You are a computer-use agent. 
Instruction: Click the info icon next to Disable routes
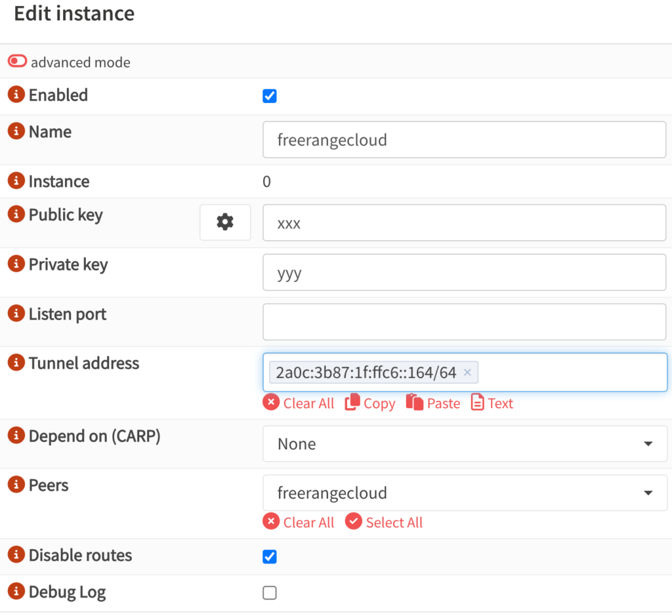[16, 555]
